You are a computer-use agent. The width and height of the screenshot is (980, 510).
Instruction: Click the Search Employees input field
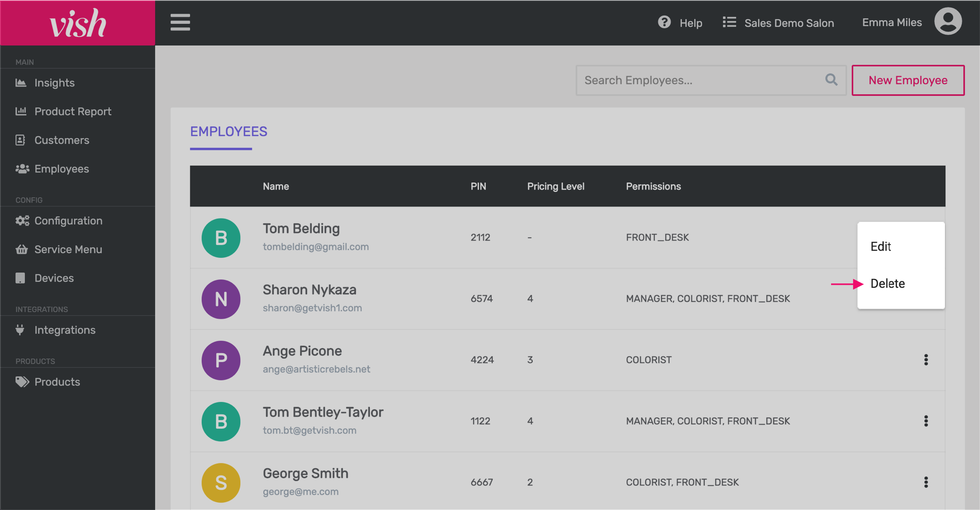(x=701, y=80)
